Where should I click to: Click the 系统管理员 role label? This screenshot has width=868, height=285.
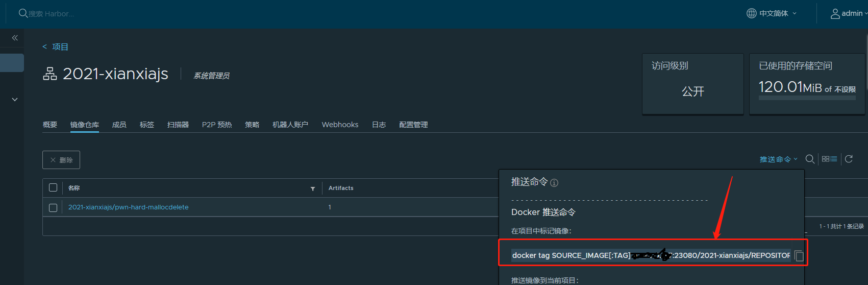pyautogui.click(x=211, y=76)
